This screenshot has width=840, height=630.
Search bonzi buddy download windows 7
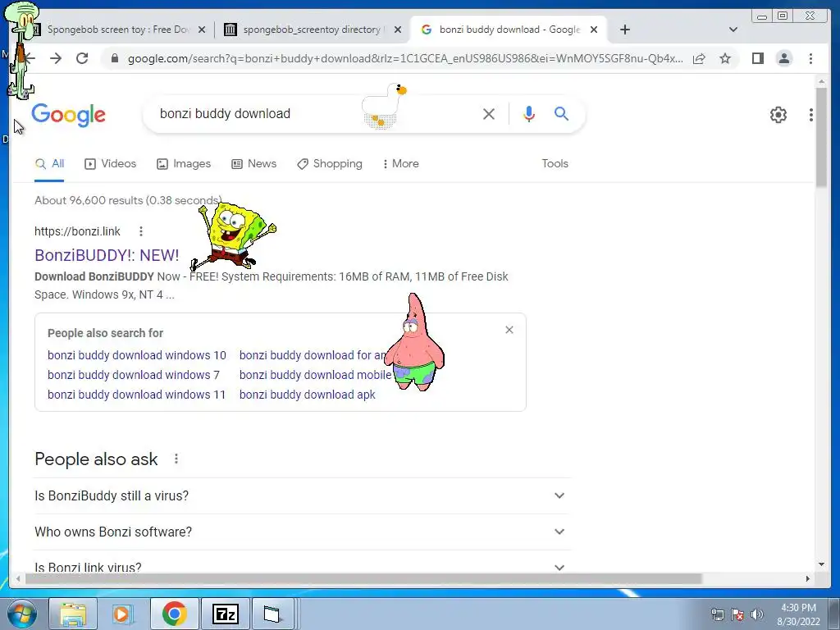pyautogui.click(x=134, y=375)
